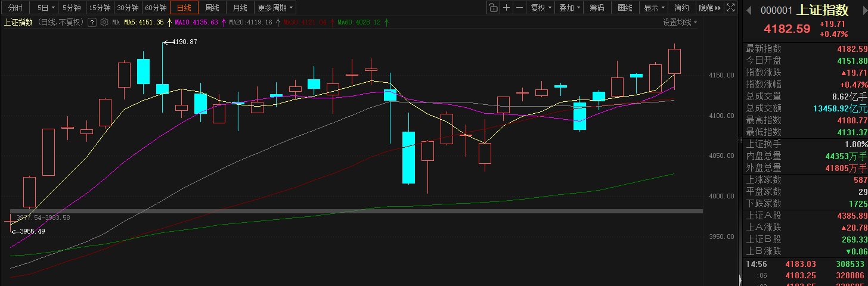
Task: Open the 显示 display dropdown
Action: tap(654, 8)
